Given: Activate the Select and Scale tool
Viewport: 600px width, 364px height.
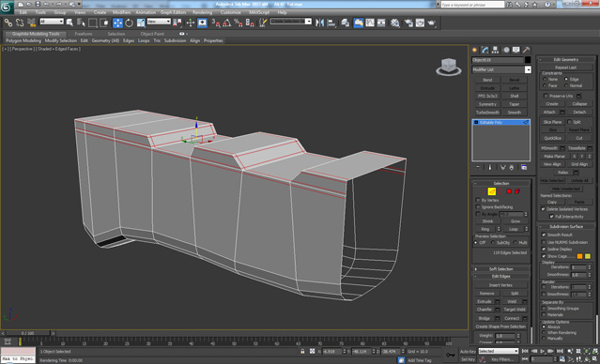Looking at the screenshot, I should [141, 23].
